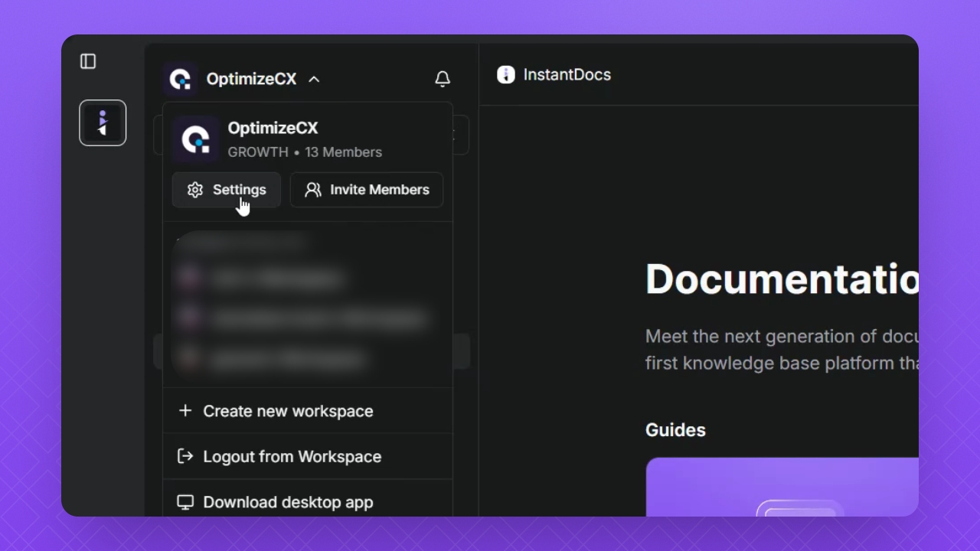The width and height of the screenshot is (980, 551).
Task: Click the bold OptimizeCX name in the menu
Action: 273,128
